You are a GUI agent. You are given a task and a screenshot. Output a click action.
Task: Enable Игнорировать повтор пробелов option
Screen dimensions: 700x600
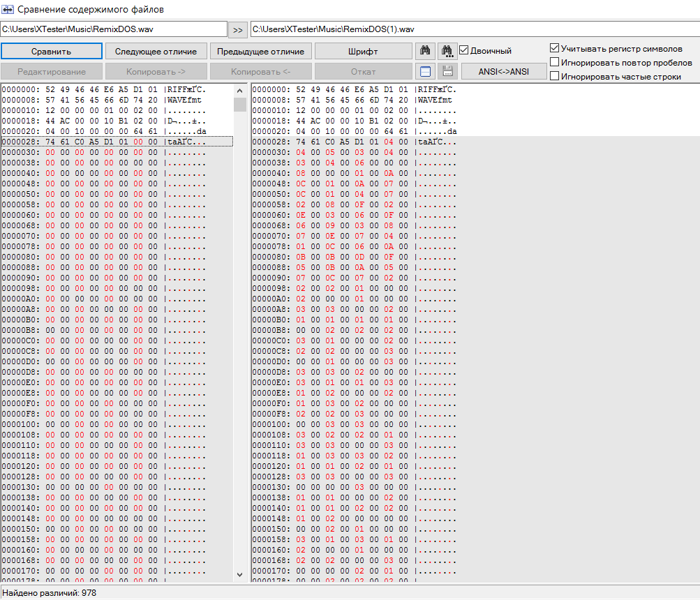click(555, 62)
